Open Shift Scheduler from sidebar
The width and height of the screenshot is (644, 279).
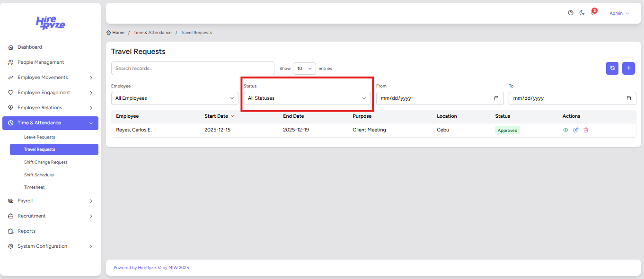point(39,175)
